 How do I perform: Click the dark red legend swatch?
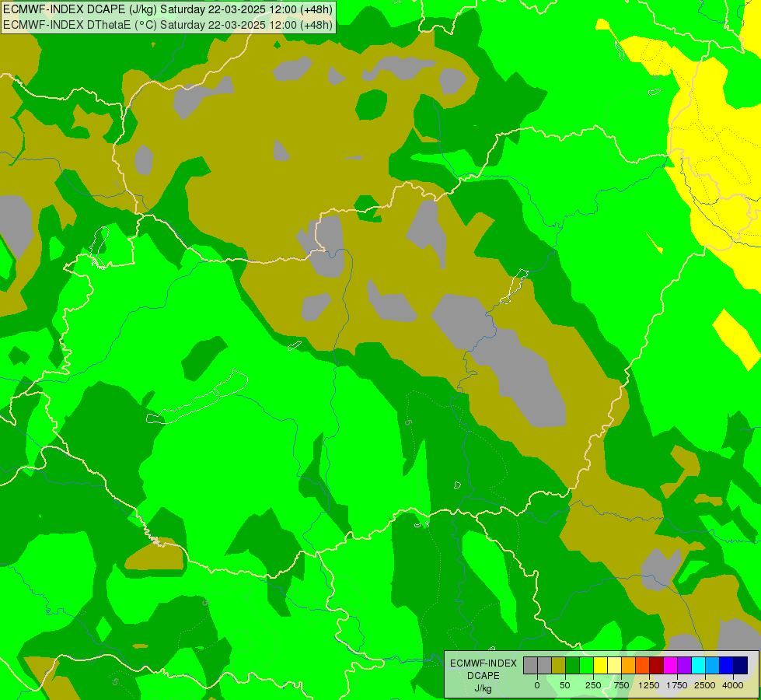(x=656, y=666)
